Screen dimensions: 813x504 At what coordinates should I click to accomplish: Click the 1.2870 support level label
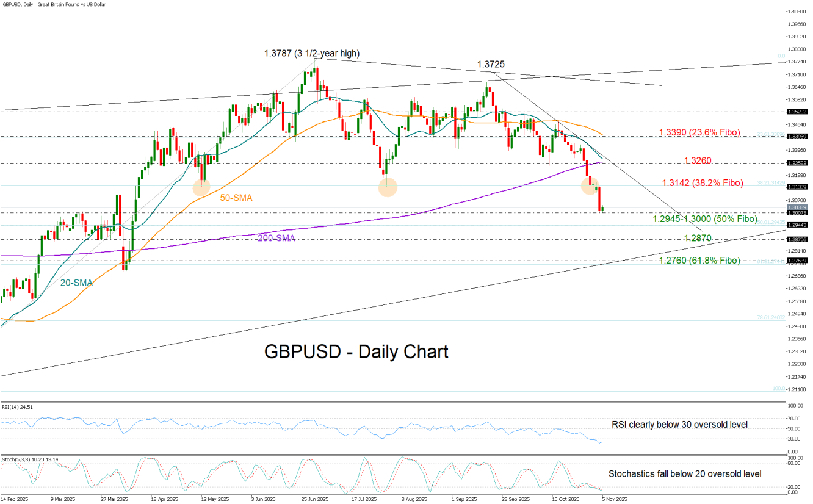point(696,238)
